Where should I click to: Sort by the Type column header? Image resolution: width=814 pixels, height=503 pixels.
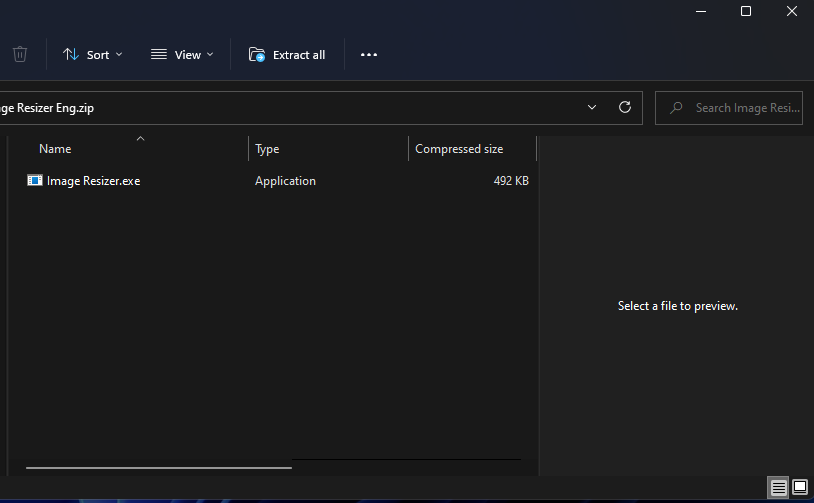[x=267, y=149]
